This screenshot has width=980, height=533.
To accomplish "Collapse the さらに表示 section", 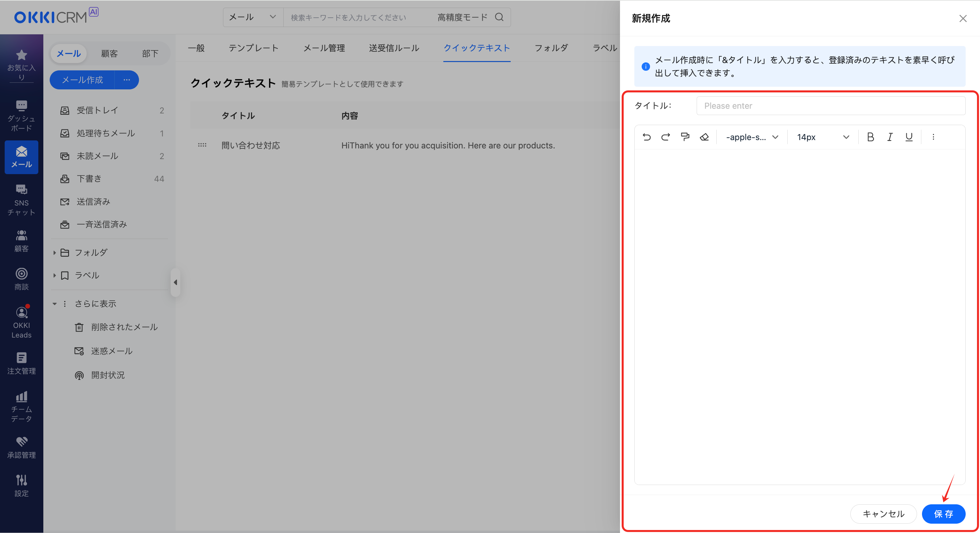I will coord(54,304).
